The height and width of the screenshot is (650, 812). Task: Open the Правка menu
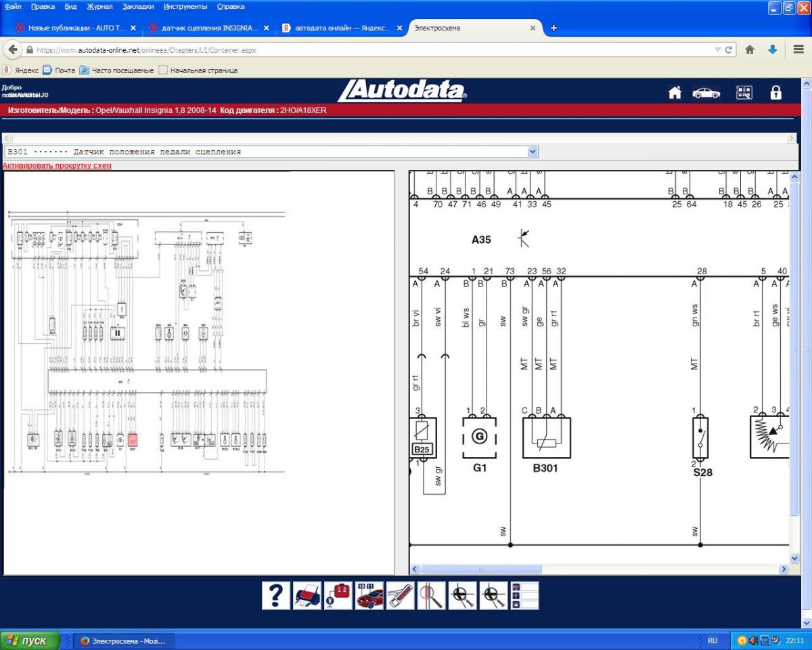tap(43, 7)
